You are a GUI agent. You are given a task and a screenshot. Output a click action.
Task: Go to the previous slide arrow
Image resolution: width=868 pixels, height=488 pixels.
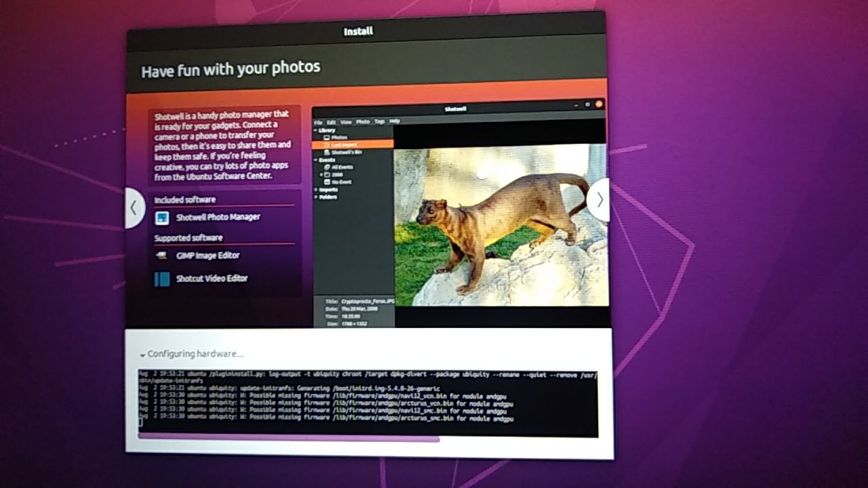(x=134, y=209)
